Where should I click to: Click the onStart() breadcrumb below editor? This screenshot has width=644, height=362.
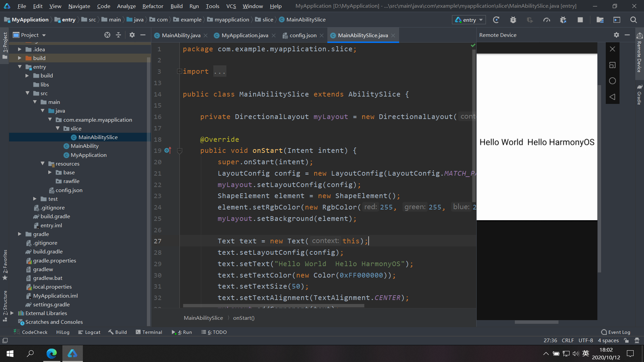244,318
